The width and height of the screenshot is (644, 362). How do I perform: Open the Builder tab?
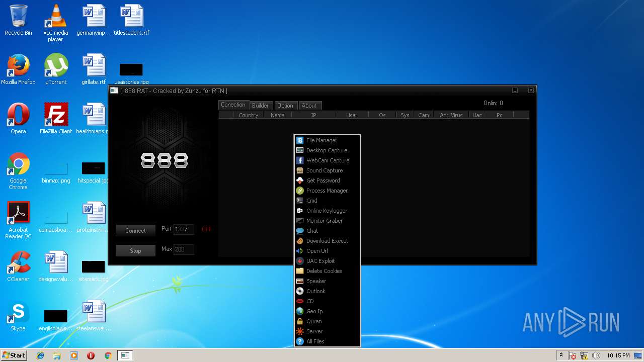point(260,106)
